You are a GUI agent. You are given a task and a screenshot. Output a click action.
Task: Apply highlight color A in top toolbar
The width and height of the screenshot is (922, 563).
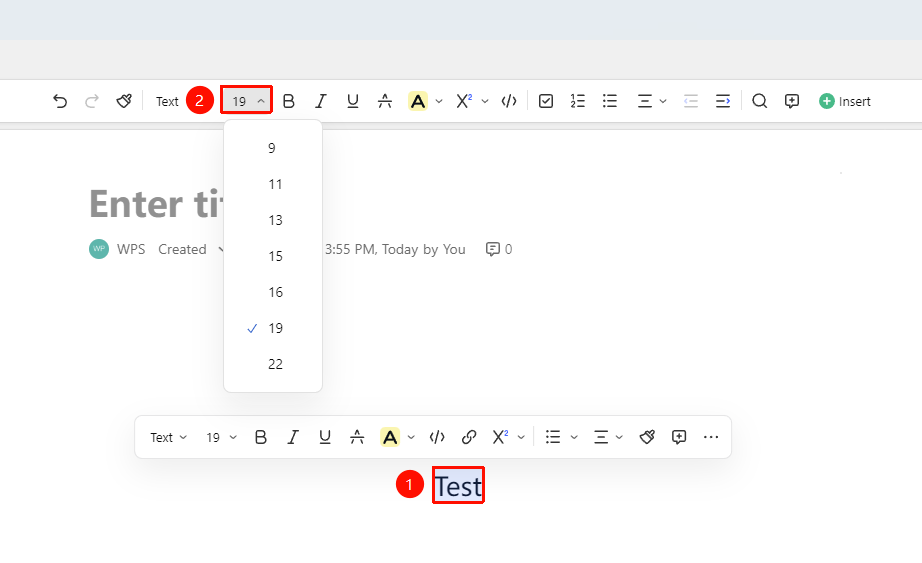pos(417,101)
